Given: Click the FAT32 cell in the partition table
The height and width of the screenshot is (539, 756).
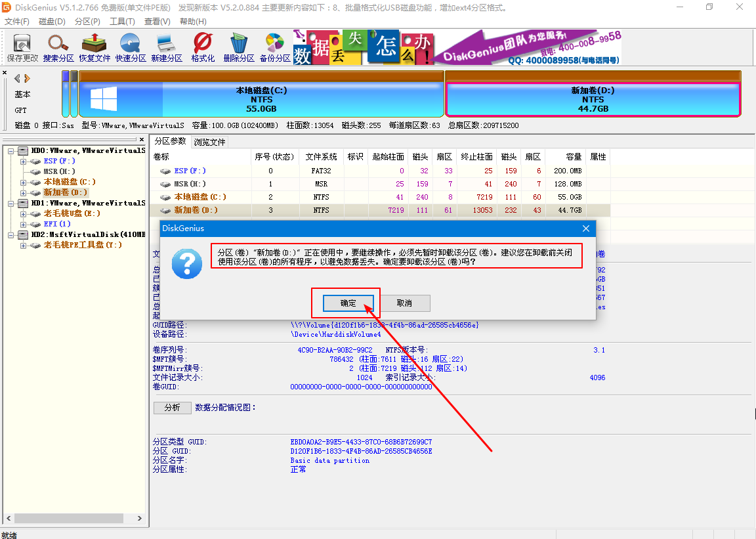Looking at the screenshot, I should [x=322, y=171].
